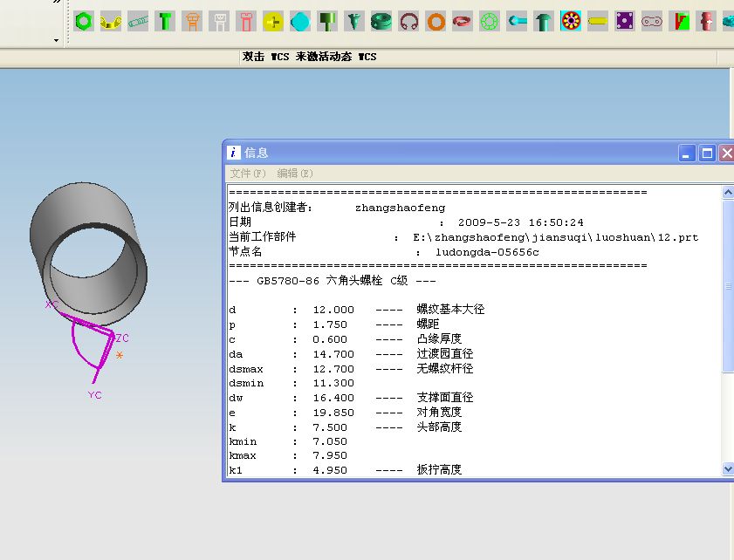The image size is (734, 560).
Task: Click the description '支撑面直径'
Action: click(x=445, y=397)
